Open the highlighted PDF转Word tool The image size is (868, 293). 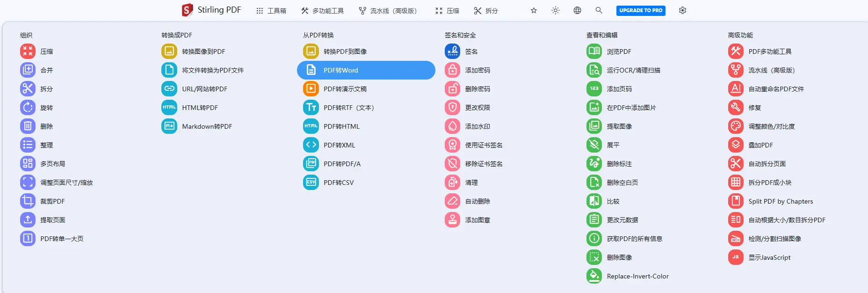(366, 70)
